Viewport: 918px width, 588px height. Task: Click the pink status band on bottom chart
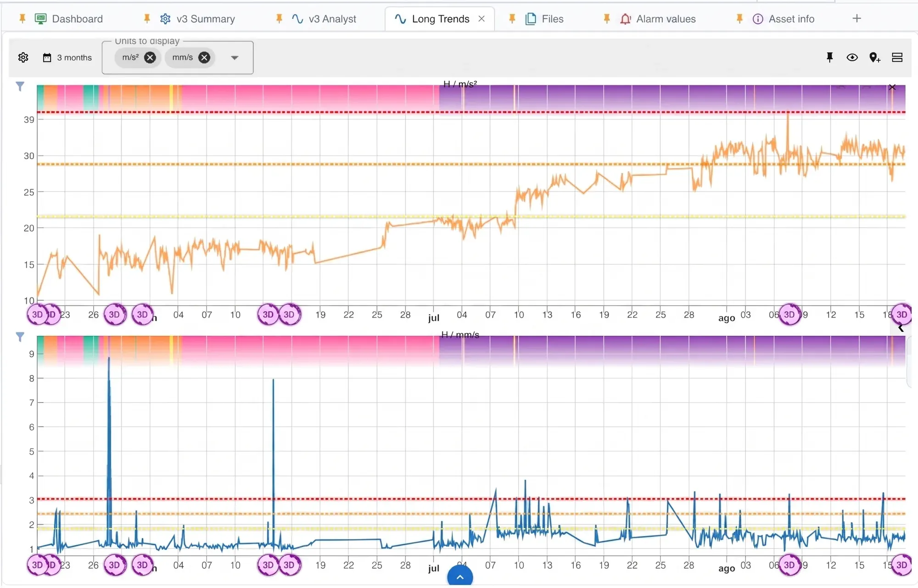(x=310, y=351)
